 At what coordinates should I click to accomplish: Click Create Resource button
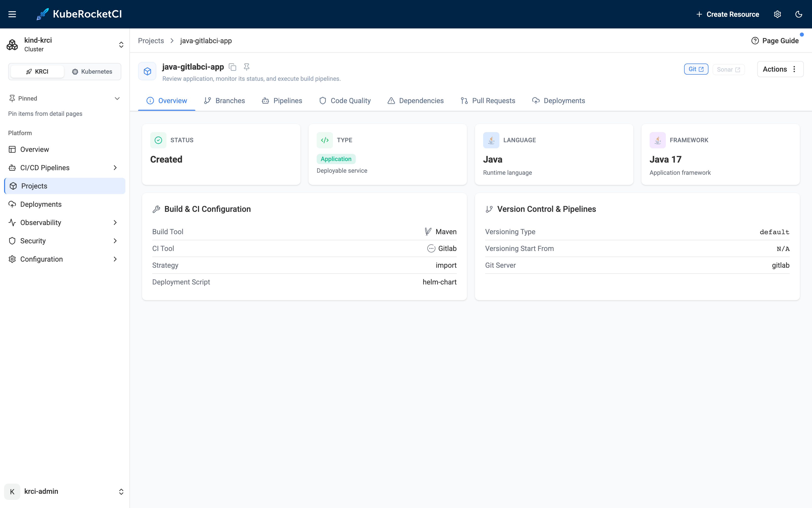(728, 14)
